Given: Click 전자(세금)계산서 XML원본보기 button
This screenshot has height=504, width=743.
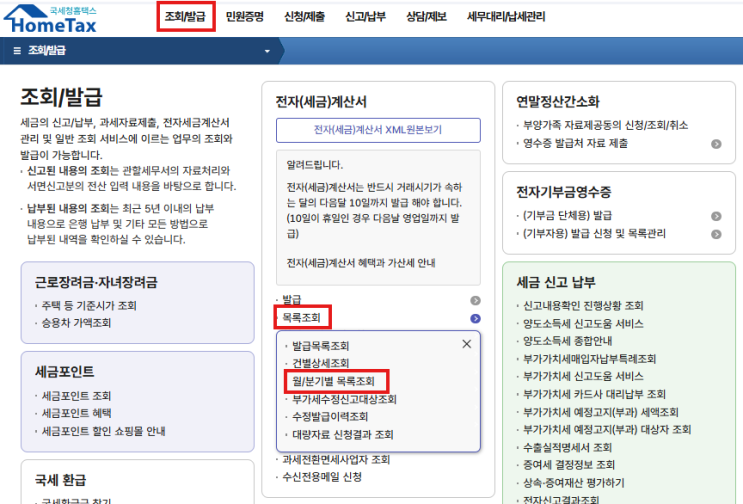Looking at the screenshot, I should coord(378,130).
